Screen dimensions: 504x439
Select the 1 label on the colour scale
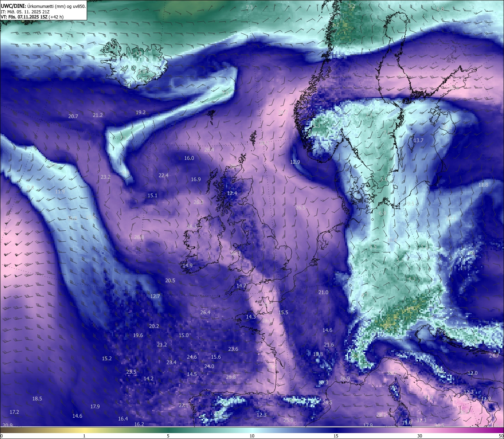point(84,436)
